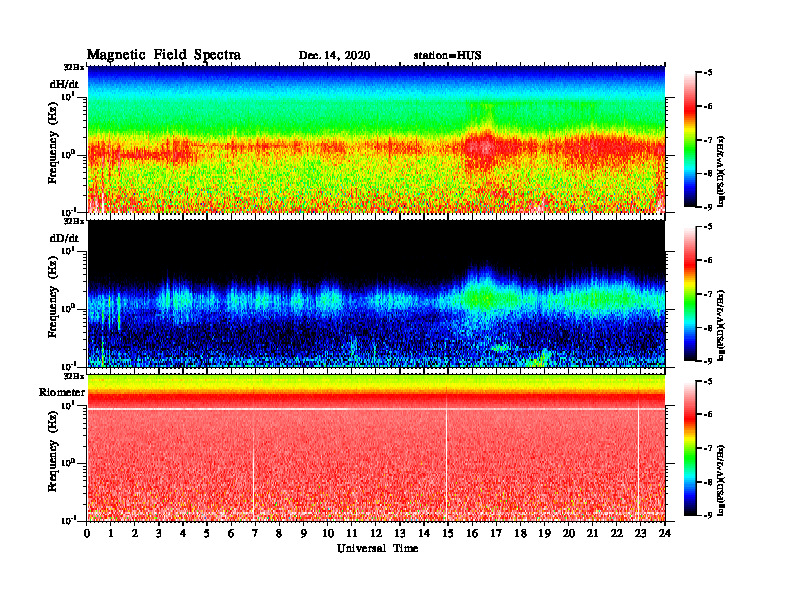Click the color bar beside the dD/dt panel
This screenshot has width=792, height=612.
[x=690, y=293]
